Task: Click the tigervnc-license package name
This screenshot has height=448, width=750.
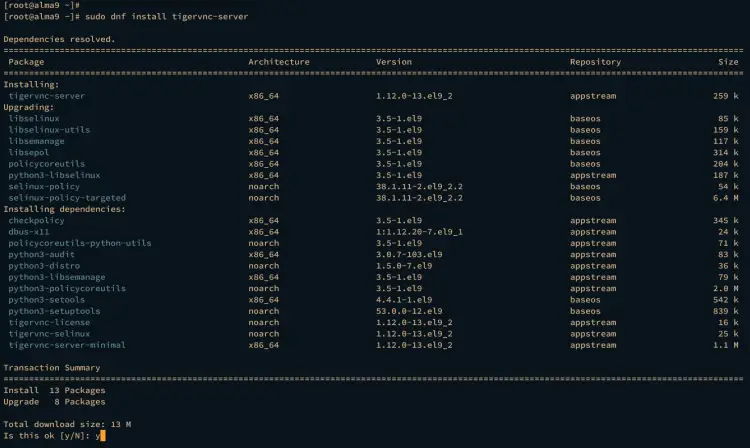Action: pyautogui.click(x=50, y=323)
